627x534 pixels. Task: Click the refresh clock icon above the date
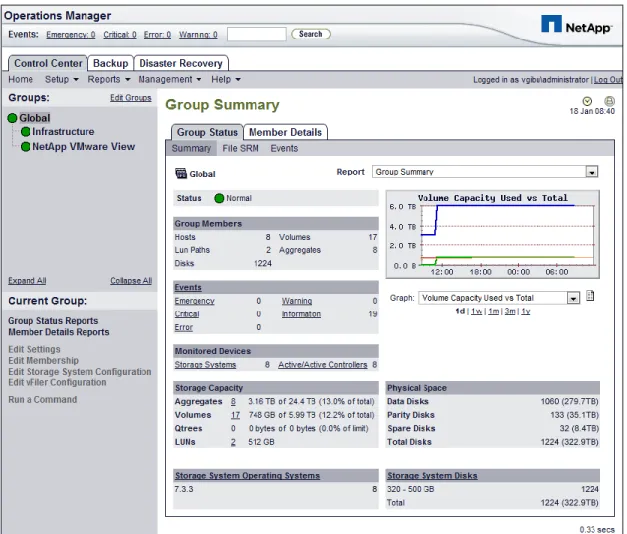587,101
